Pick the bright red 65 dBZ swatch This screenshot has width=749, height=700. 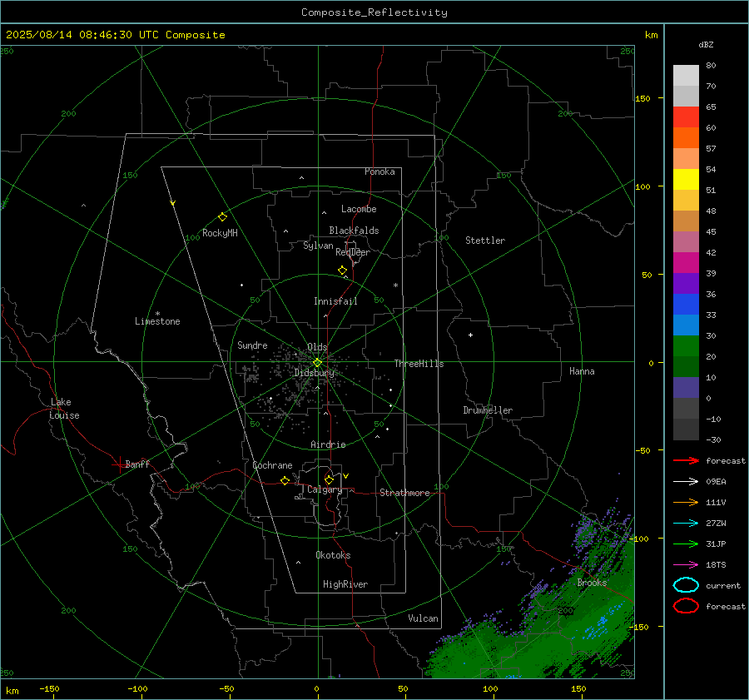pyautogui.click(x=686, y=117)
